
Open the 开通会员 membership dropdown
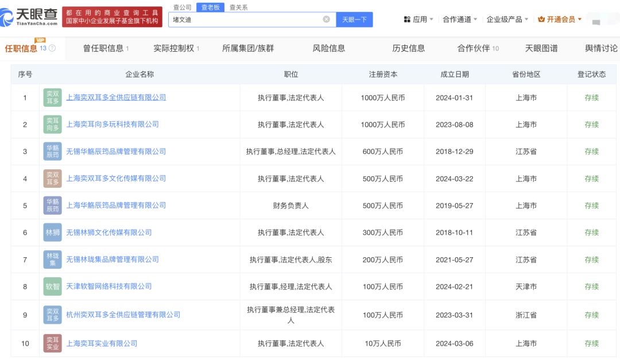pyautogui.click(x=560, y=20)
